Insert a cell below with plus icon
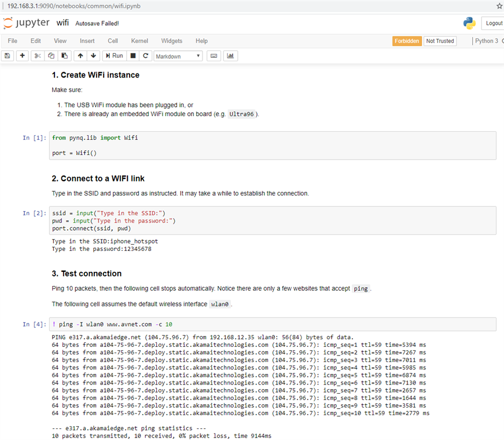This screenshot has width=504, height=440. [22, 56]
